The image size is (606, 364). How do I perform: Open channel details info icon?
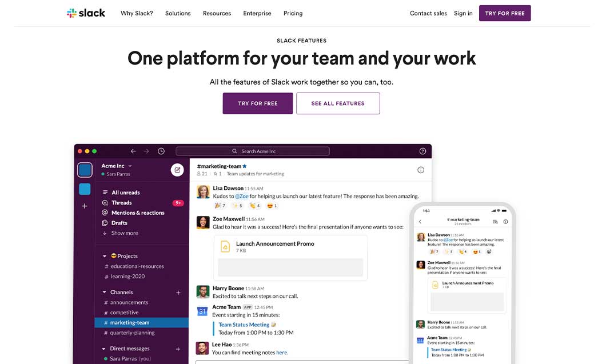(x=421, y=170)
